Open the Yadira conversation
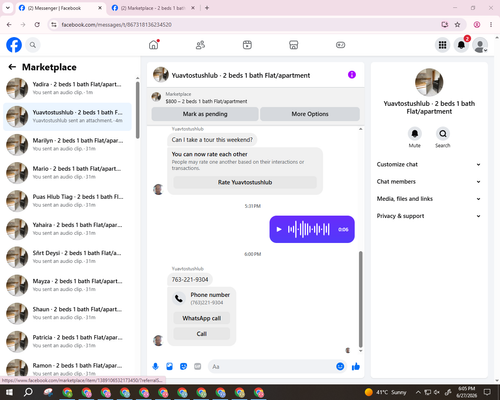Image resolution: width=500 pixels, height=400 pixels. 67,88
